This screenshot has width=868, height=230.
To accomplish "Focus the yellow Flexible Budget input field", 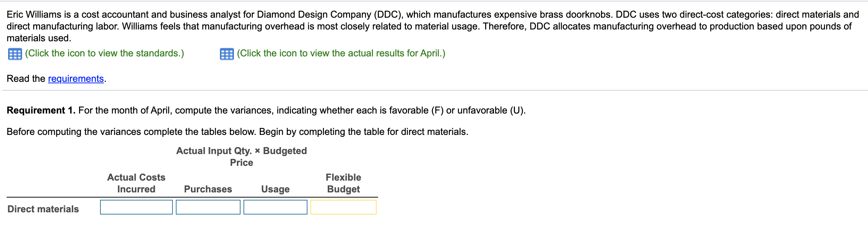I will point(343,207).
